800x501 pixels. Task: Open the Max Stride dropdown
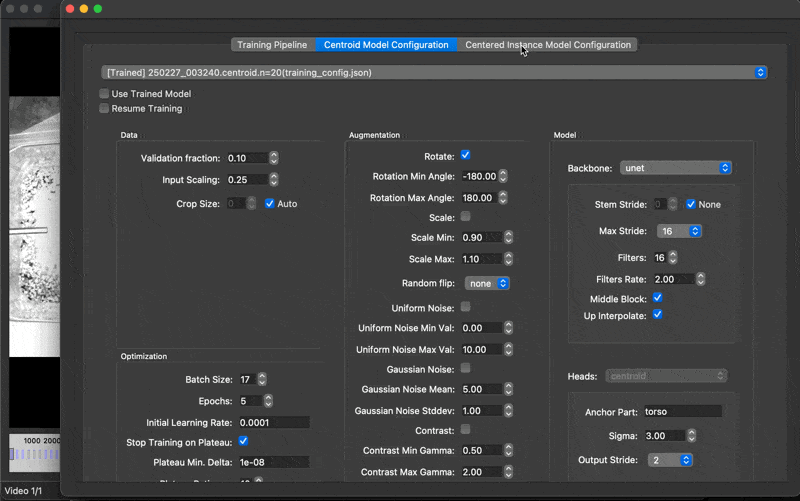point(680,231)
